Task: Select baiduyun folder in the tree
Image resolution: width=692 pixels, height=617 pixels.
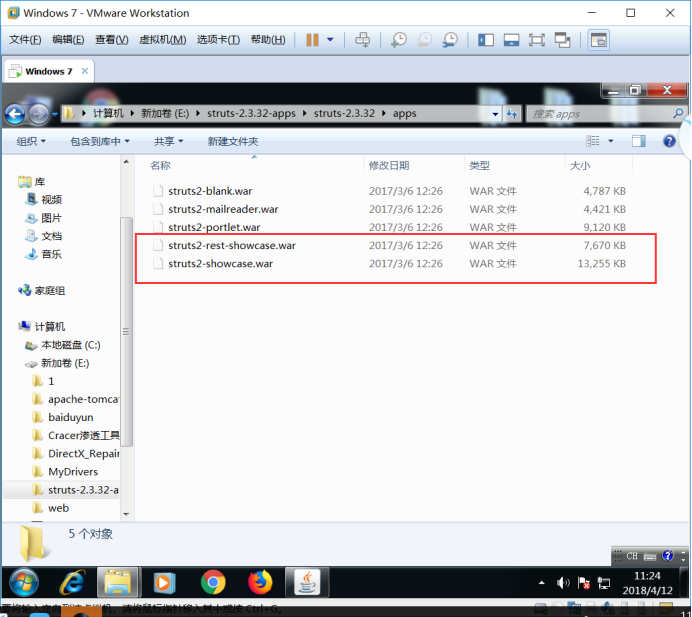Action: click(63, 418)
